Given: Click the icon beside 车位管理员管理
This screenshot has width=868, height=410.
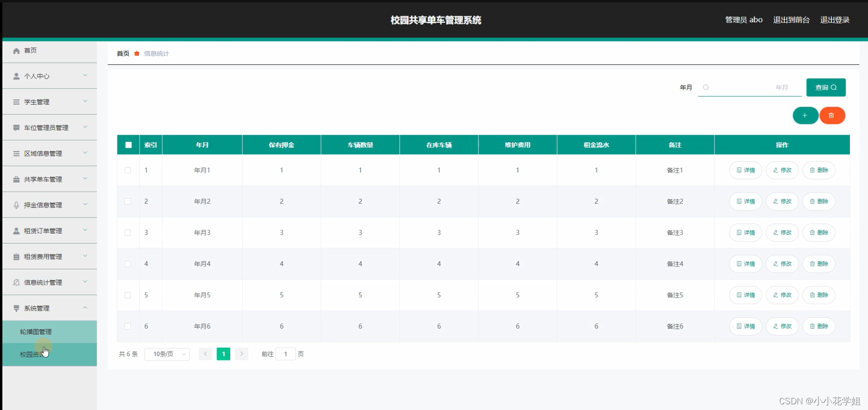Looking at the screenshot, I should pos(17,127).
